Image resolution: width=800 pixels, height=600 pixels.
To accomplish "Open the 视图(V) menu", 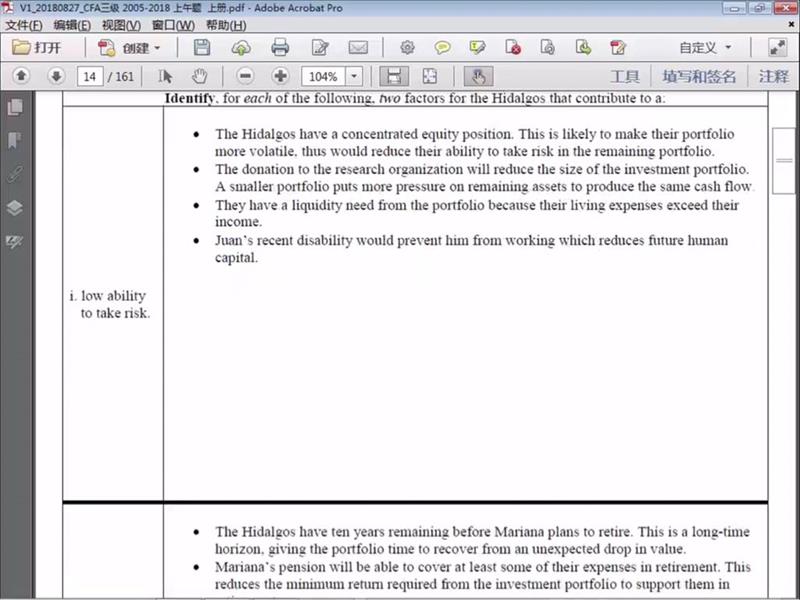I will (x=121, y=25).
